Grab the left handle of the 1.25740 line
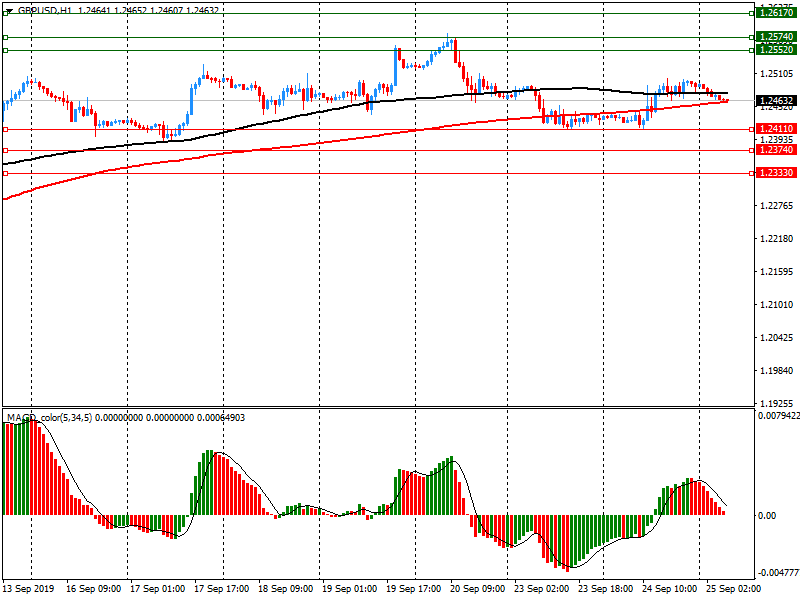 [x=6, y=37]
